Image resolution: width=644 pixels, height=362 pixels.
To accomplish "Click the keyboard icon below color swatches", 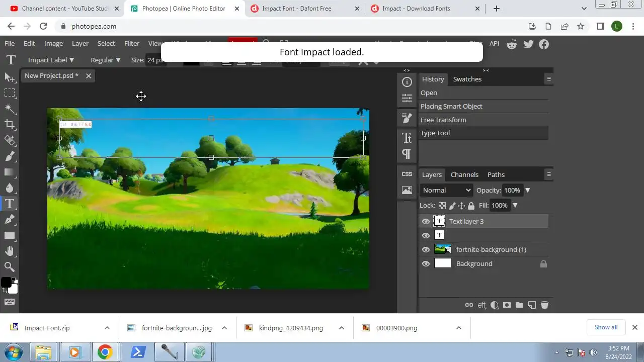I will coord(10,302).
